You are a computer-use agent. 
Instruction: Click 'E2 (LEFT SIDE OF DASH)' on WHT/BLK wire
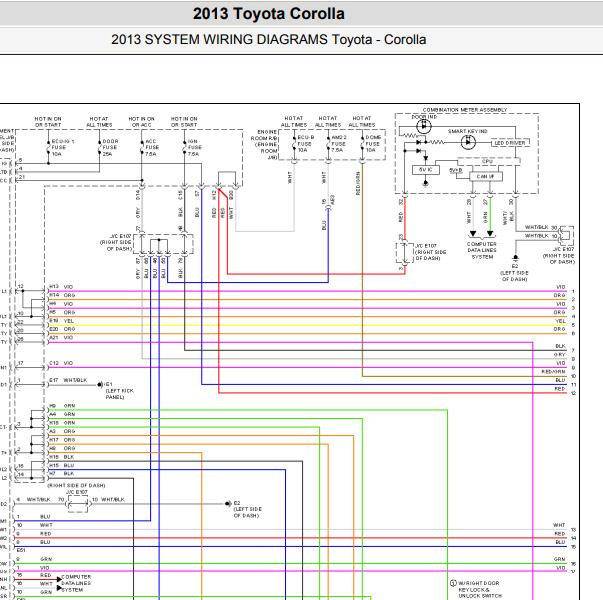pyautogui.click(x=248, y=509)
